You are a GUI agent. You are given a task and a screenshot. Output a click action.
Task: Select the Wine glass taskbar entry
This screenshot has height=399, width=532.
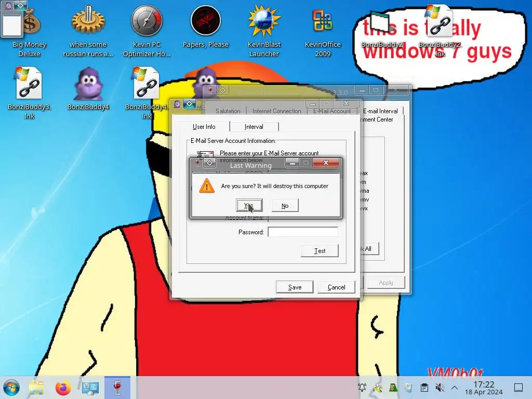[x=117, y=388]
